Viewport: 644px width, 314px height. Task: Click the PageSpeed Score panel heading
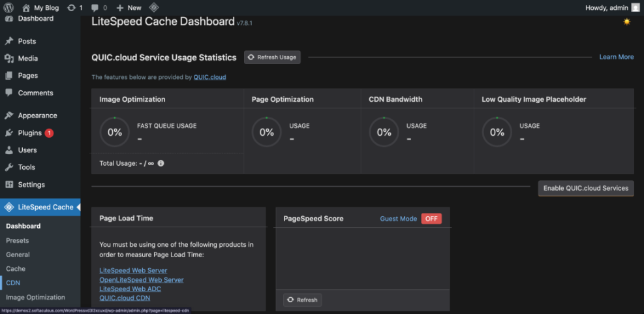click(x=313, y=219)
